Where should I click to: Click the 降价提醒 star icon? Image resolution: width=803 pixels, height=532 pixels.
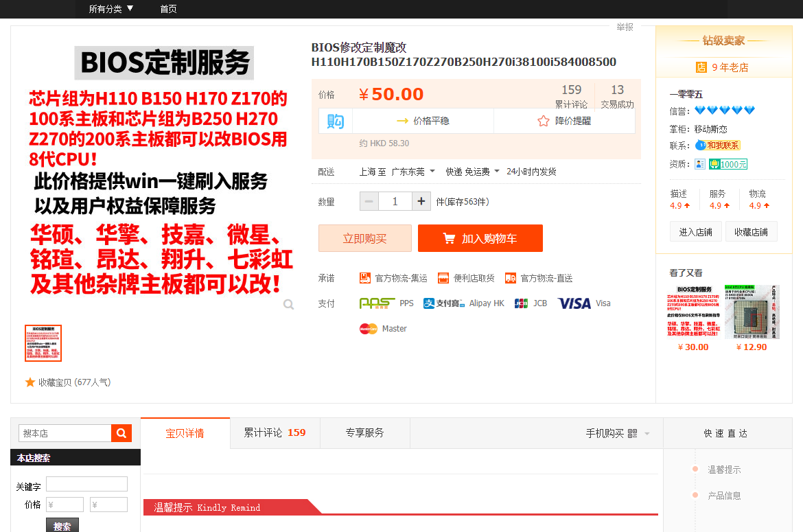[x=544, y=121]
